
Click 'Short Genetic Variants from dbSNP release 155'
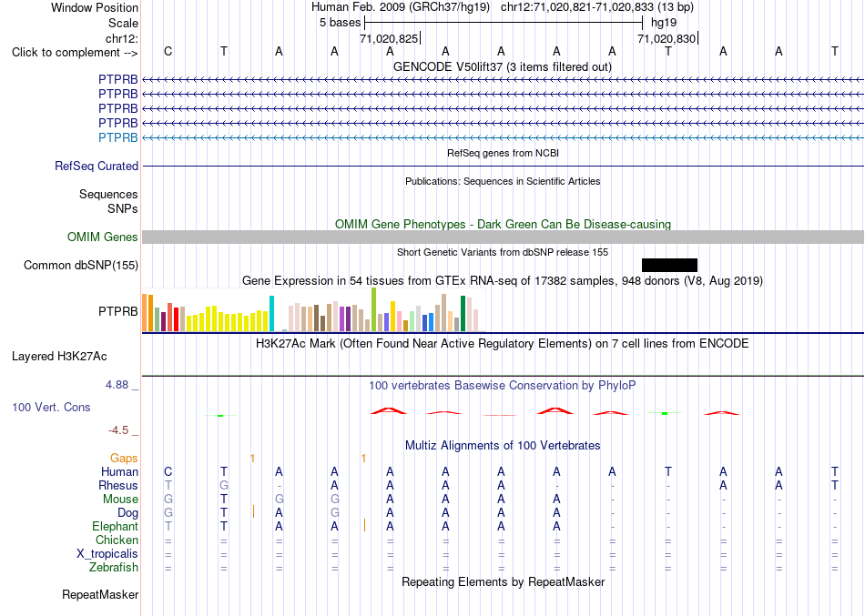(503, 252)
